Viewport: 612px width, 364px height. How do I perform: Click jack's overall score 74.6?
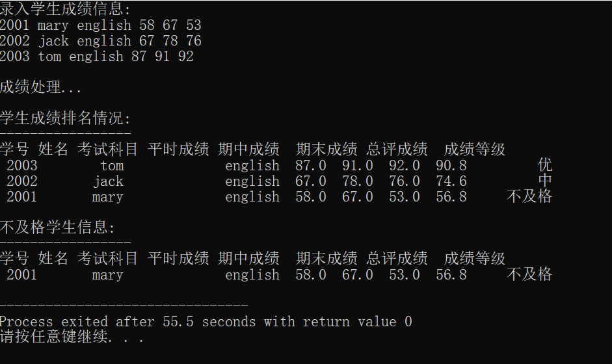click(451, 181)
